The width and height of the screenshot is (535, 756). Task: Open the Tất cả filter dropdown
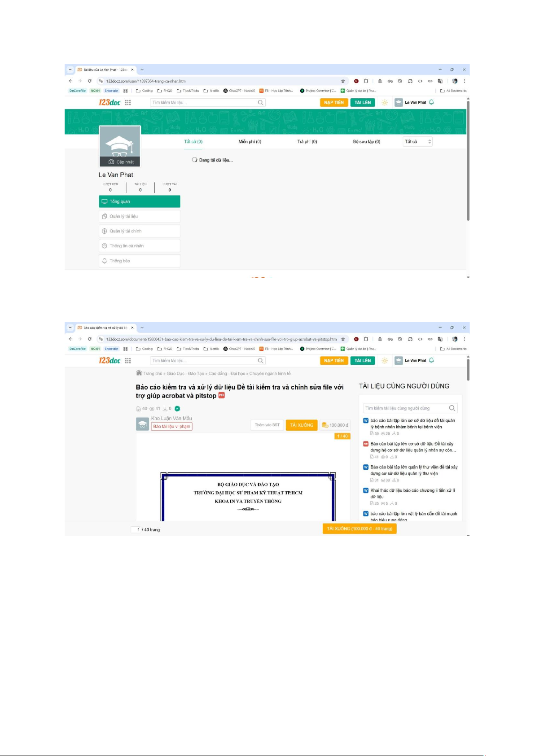(x=418, y=142)
